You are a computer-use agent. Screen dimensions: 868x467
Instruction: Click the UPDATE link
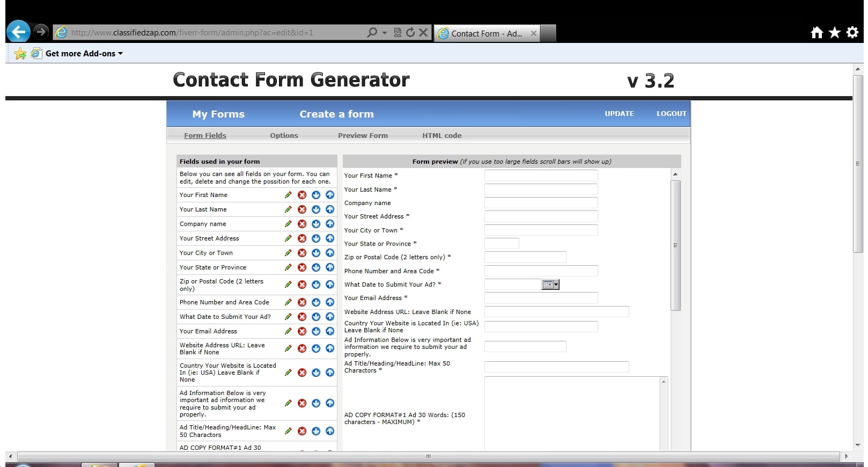[x=619, y=113]
